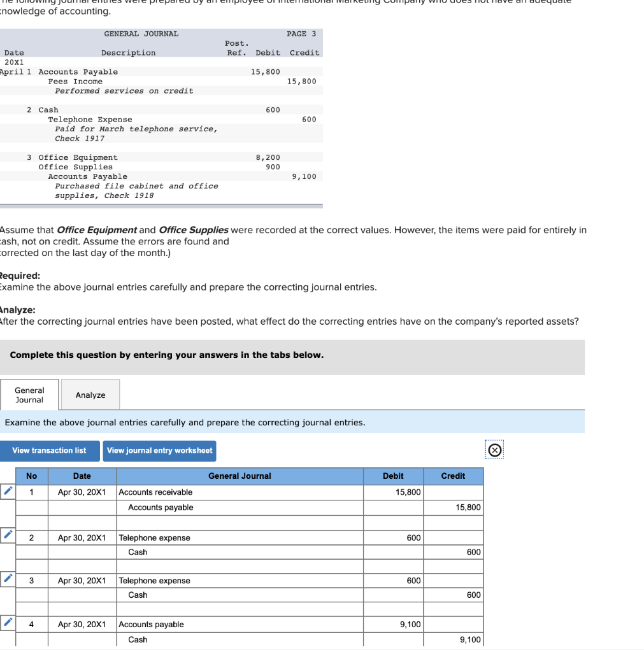Viewport: 644px width, 652px height.
Task: Edit journal entry number 2 pencil icon
Action: (x=8, y=534)
